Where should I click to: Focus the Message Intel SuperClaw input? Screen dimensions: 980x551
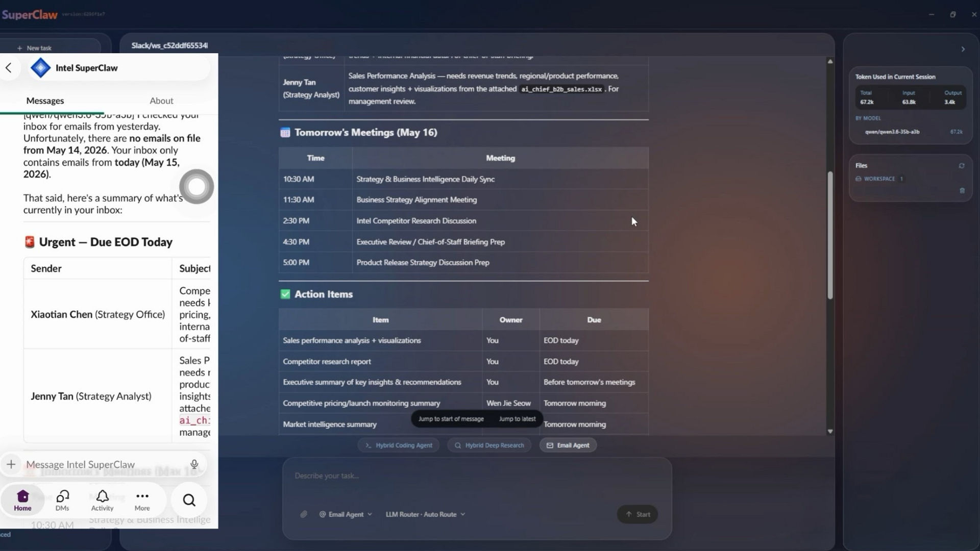click(105, 464)
